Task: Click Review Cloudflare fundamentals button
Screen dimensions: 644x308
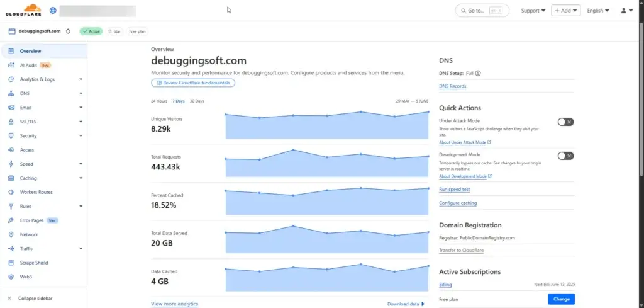Action: point(193,83)
